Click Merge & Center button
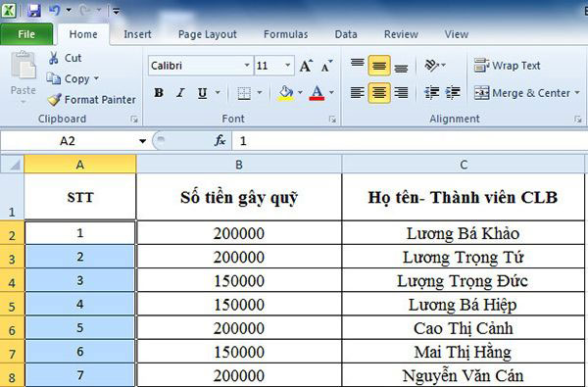588x387 pixels. click(x=521, y=93)
